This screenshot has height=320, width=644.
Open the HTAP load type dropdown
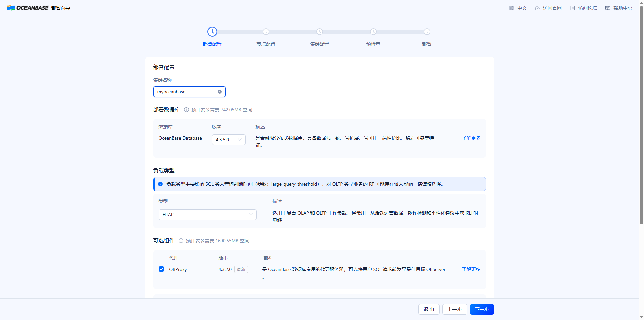[x=208, y=215]
